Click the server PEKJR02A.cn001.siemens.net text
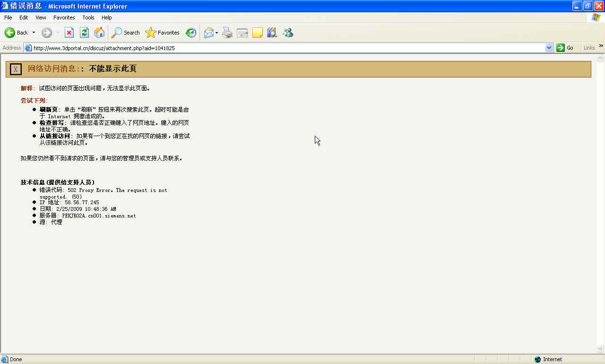 [99, 216]
